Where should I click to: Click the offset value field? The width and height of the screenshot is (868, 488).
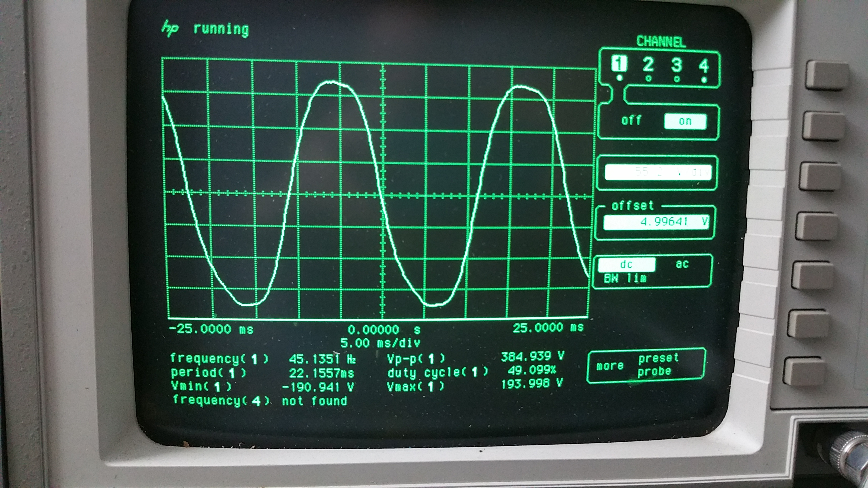[x=656, y=222]
